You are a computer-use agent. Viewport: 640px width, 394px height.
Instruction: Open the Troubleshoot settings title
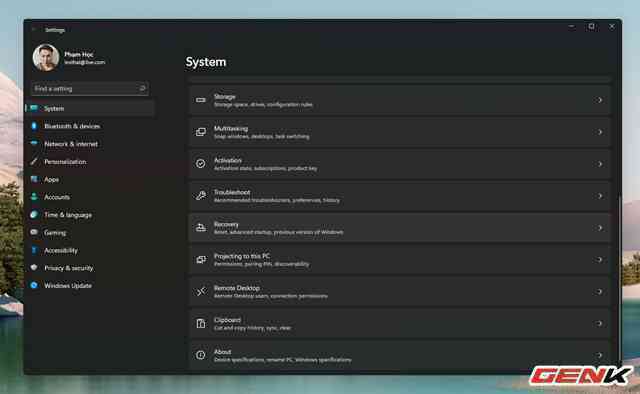(x=232, y=192)
